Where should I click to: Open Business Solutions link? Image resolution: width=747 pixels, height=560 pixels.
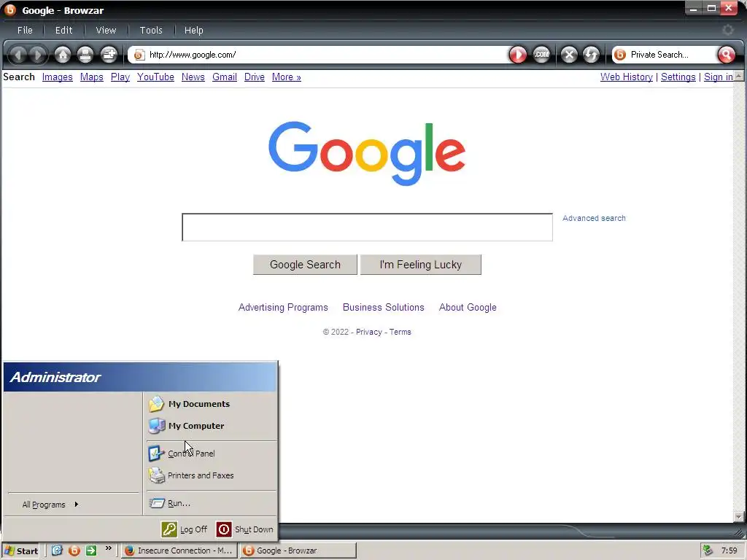click(384, 308)
